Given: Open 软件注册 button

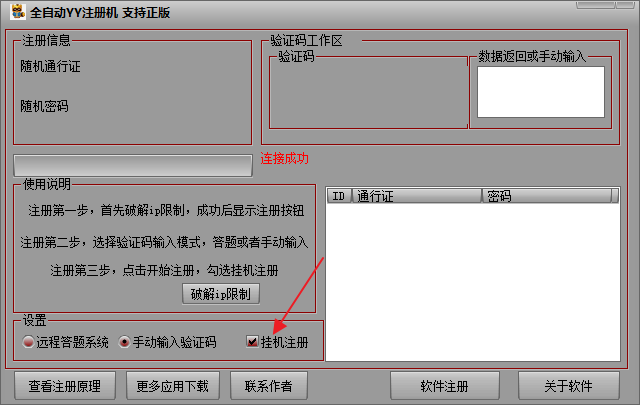Looking at the screenshot, I should click(444, 386).
